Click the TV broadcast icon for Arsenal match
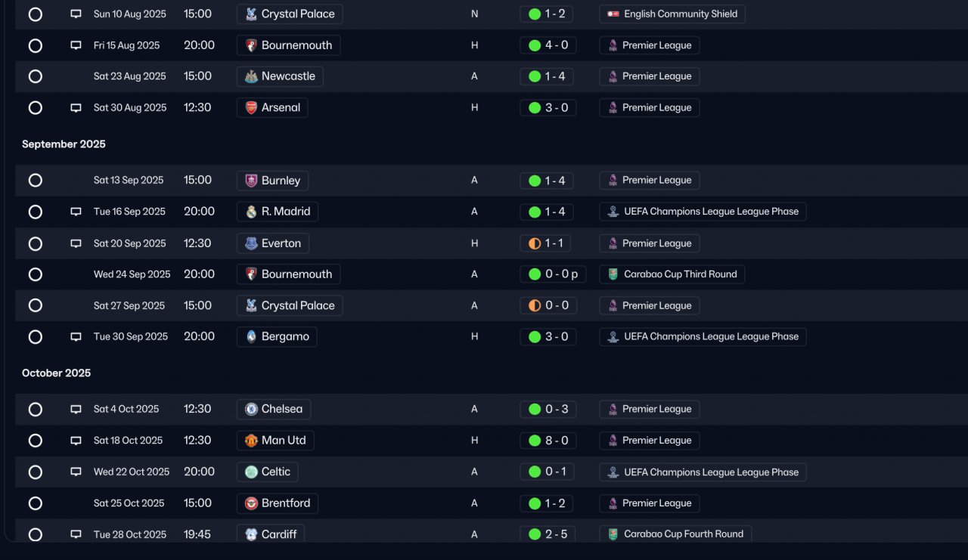The image size is (968, 560). [x=76, y=107]
